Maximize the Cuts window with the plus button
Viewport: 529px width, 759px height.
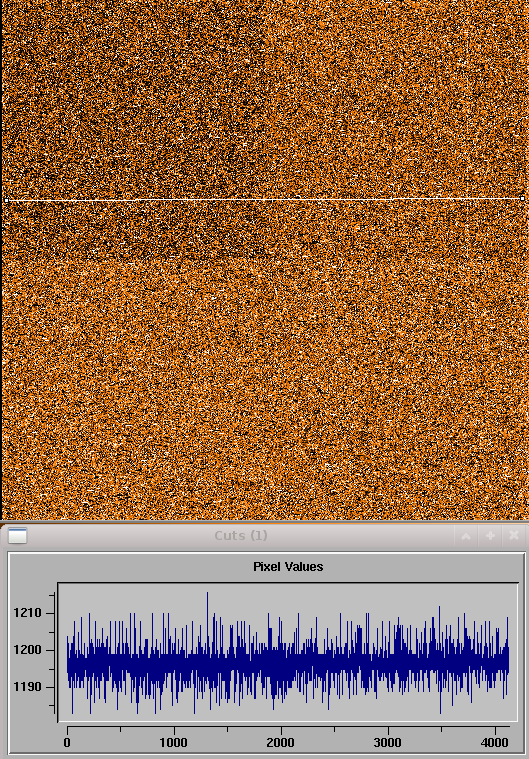(x=490, y=536)
